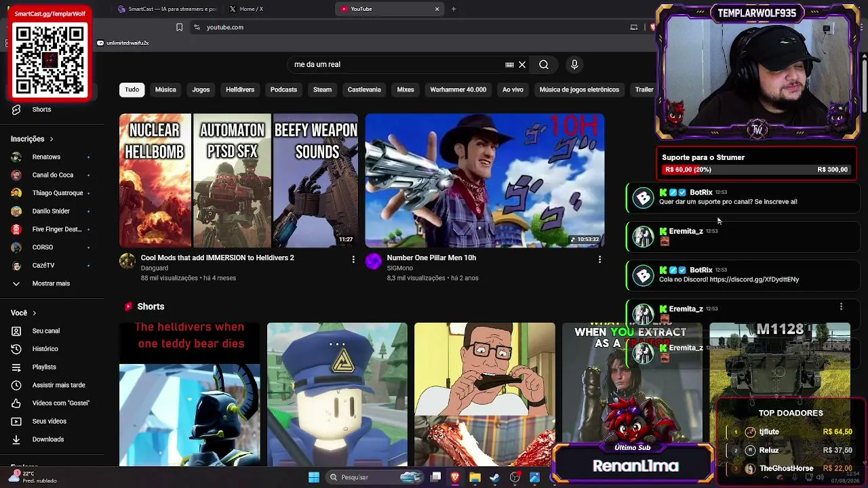Screen dimensions: 868x488
Task: Open the SIGMono channel avatar
Action: pos(374,262)
